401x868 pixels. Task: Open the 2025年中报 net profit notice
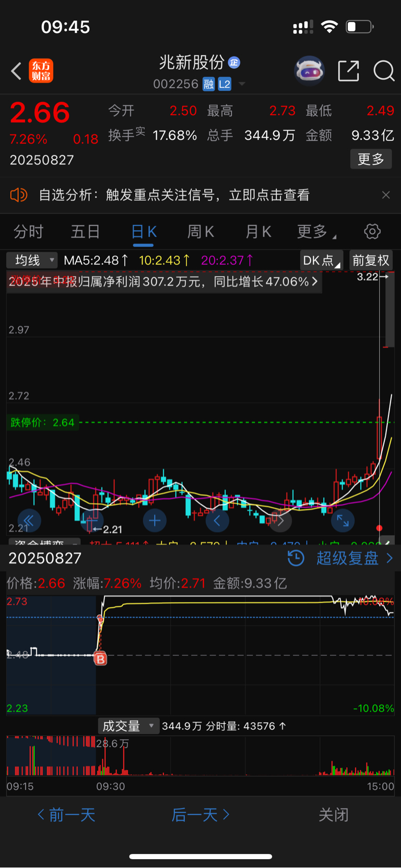pos(164,282)
